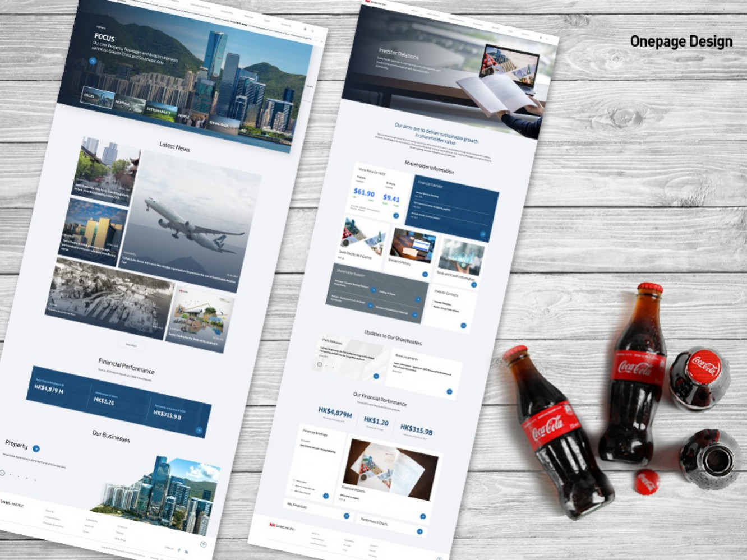Click the Onepage Design title text
747x560 pixels.
(681, 41)
